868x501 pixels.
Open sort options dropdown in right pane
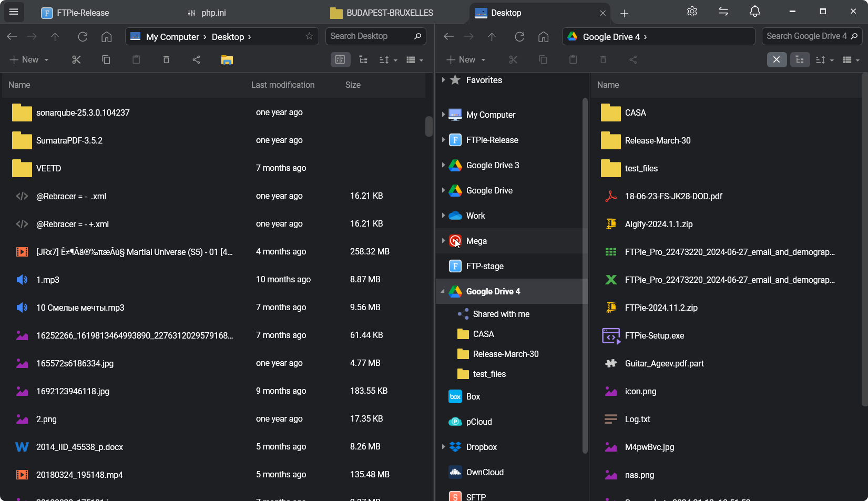click(825, 60)
